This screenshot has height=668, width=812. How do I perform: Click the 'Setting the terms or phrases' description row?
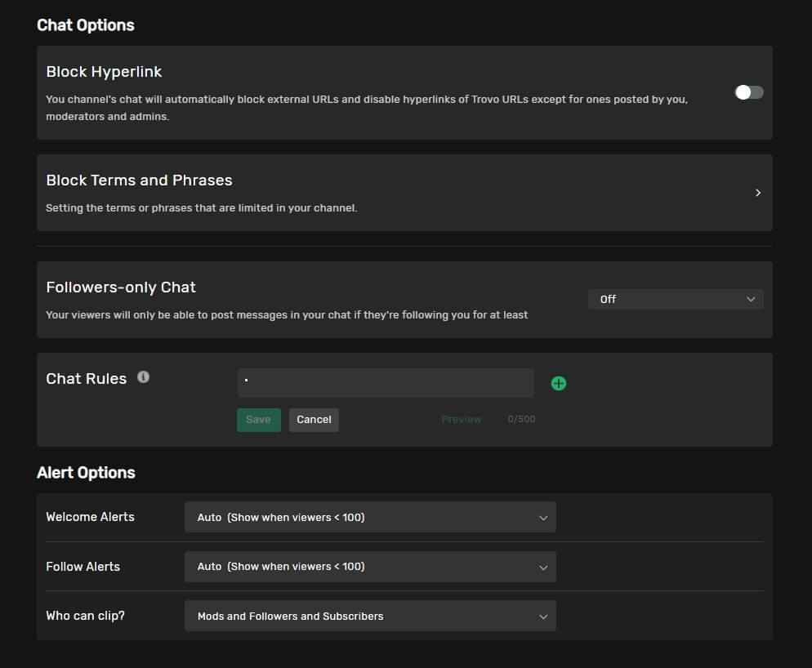201,208
